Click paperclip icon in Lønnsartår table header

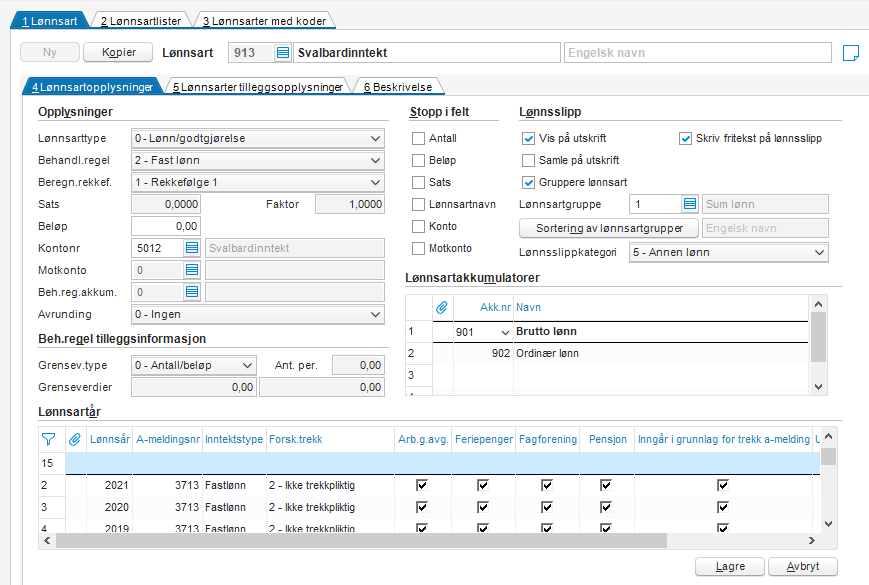[75, 439]
